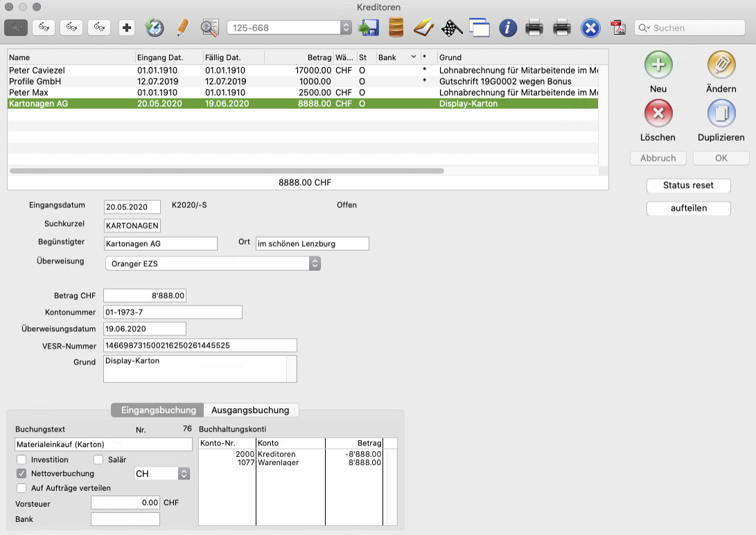Enable the Investition checkbox
The height and width of the screenshot is (535, 756).
point(22,459)
